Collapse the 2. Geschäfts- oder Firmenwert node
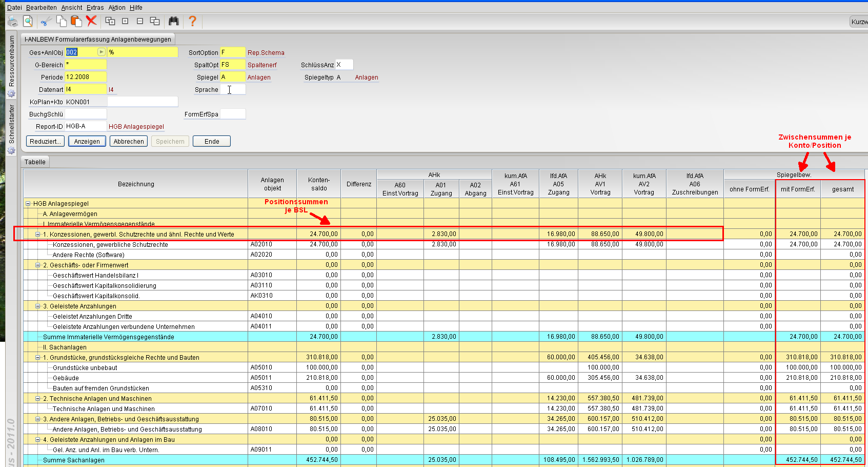 point(37,265)
